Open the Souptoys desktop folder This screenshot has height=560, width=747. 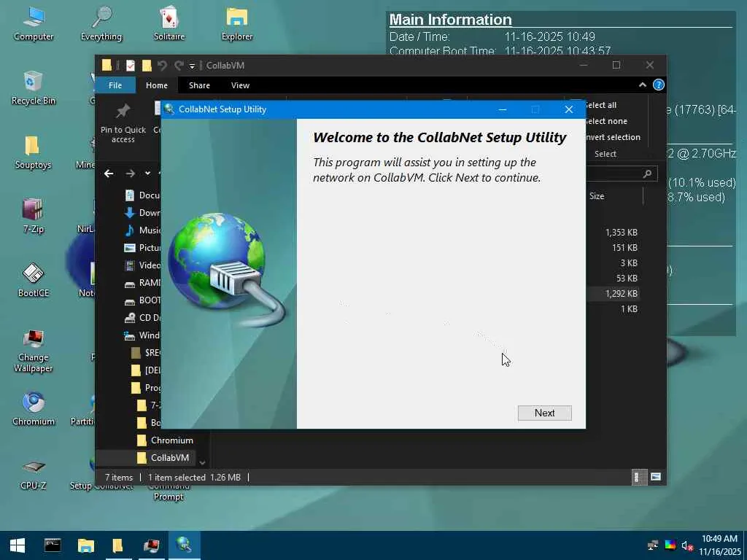click(33, 152)
